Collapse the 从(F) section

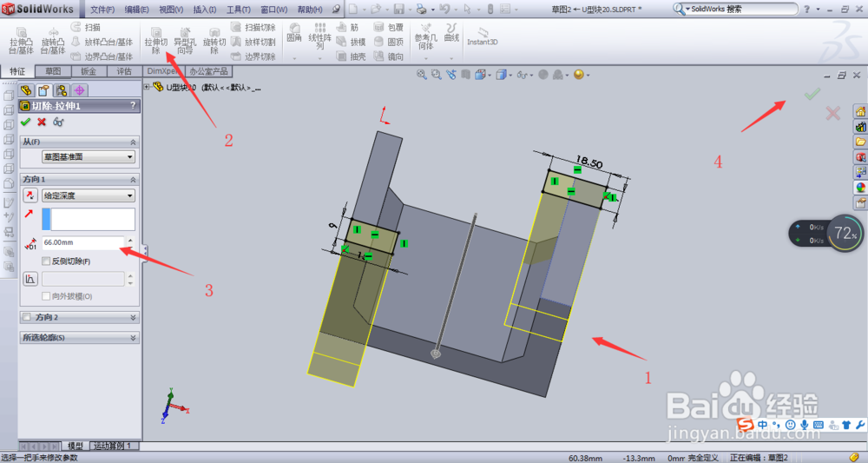tap(133, 142)
